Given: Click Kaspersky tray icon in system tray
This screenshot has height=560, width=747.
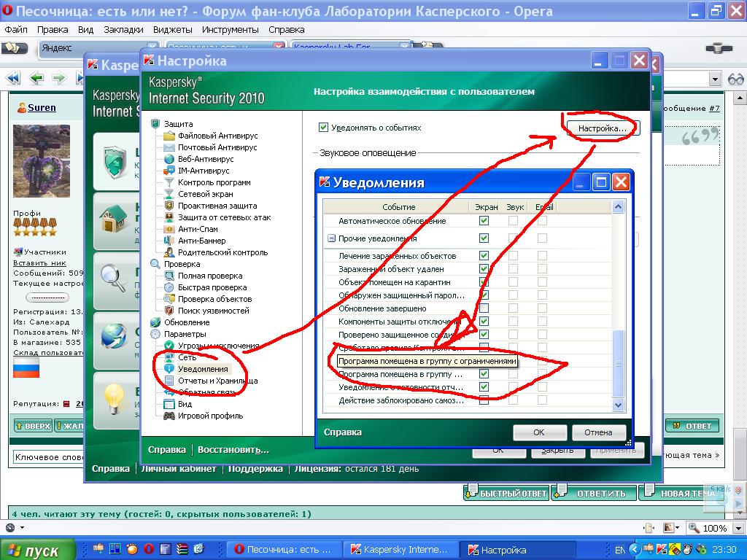Looking at the screenshot, I should (662, 550).
